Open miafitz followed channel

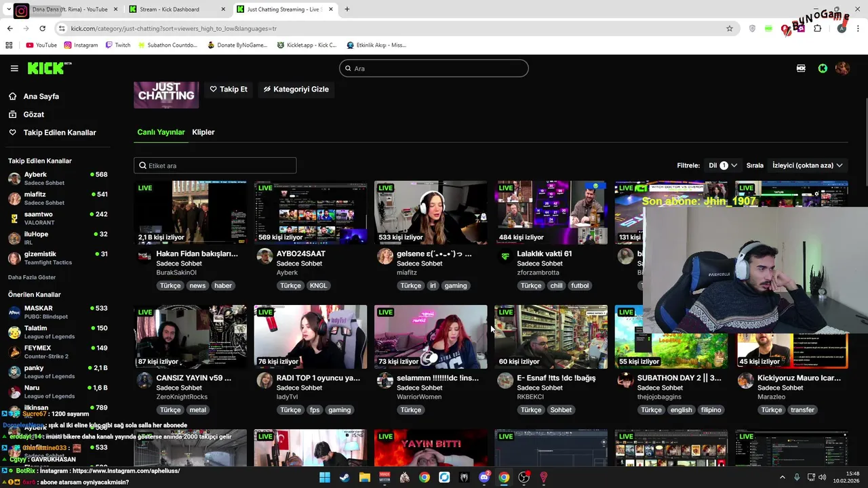58,198
